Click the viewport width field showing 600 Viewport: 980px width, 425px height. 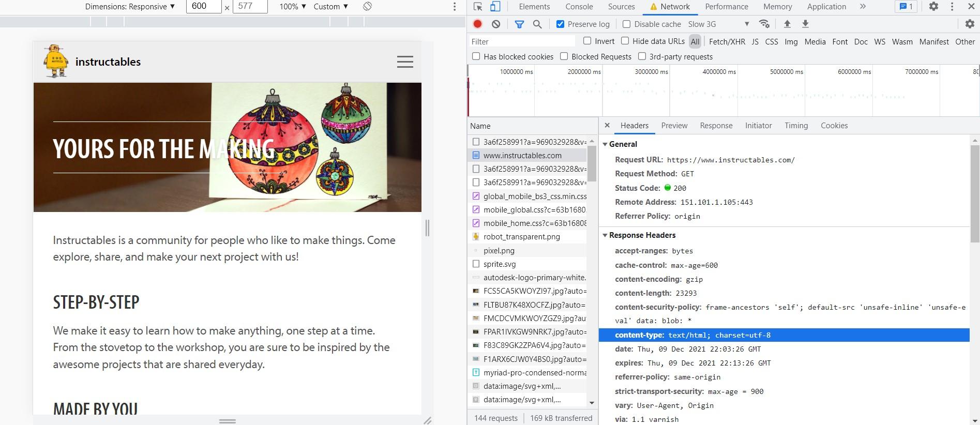(x=203, y=6)
